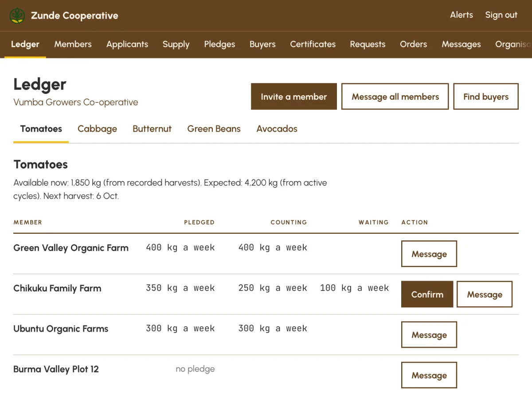The height and width of the screenshot is (395, 532).
Task: Open the Applicants section
Action: pyautogui.click(x=127, y=44)
